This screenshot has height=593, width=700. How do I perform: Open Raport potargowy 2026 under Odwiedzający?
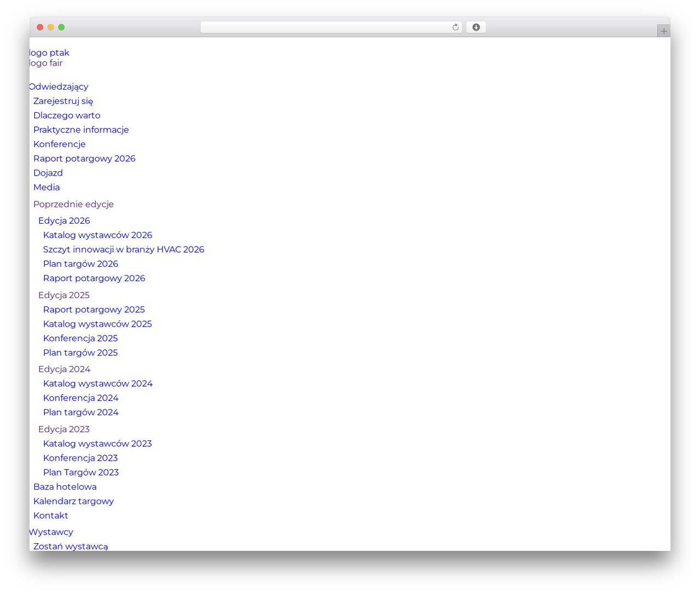tap(84, 159)
